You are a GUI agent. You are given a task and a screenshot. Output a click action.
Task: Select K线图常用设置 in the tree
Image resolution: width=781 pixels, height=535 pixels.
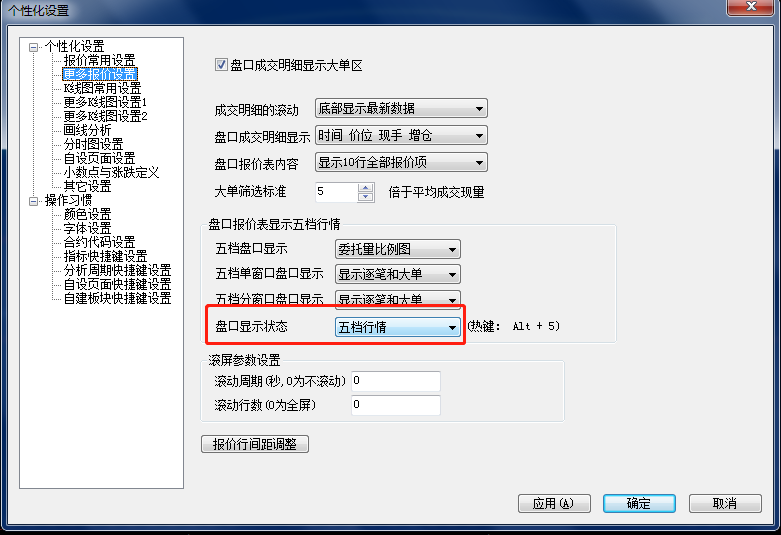click(x=102, y=88)
